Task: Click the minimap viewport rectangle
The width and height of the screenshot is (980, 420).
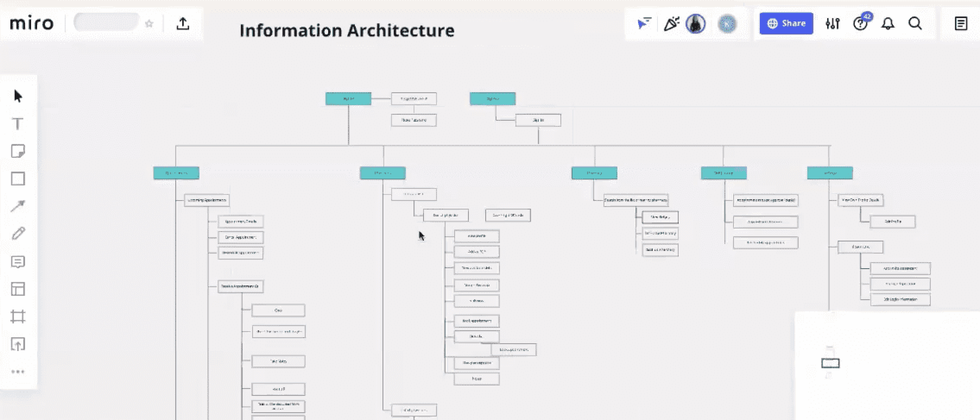Action: [830, 363]
